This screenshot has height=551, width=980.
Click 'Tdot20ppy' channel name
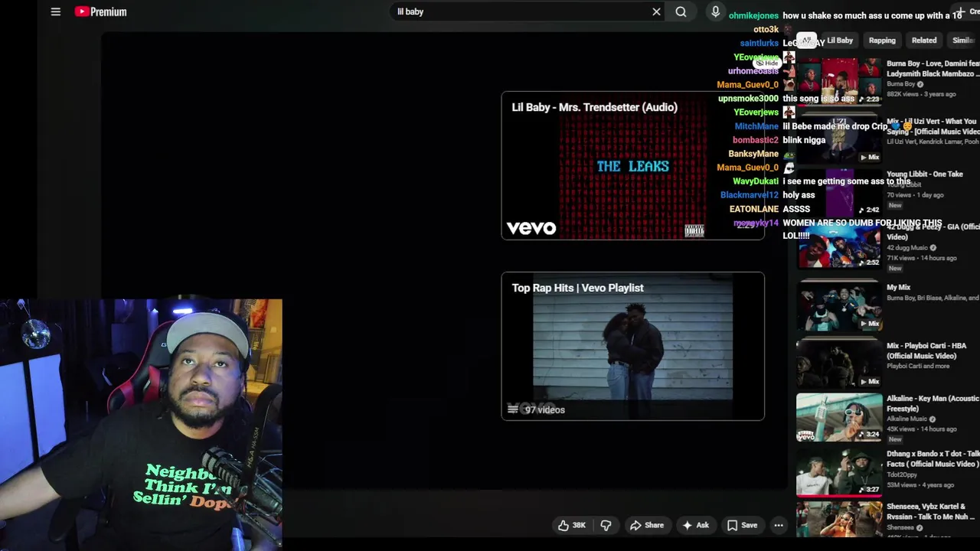[903, 474]
